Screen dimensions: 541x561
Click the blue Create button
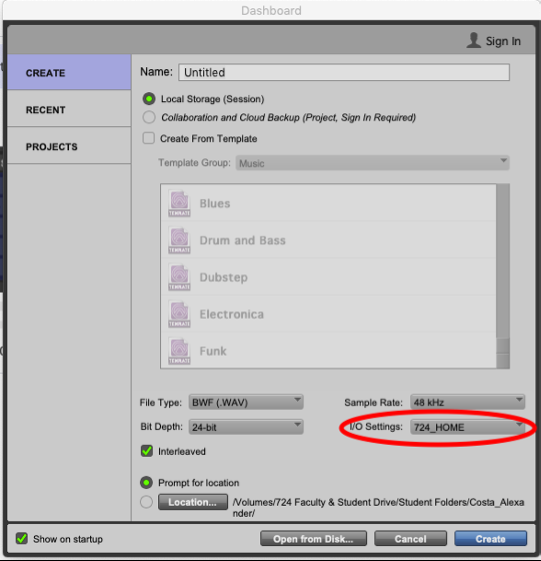pos(491,538)
